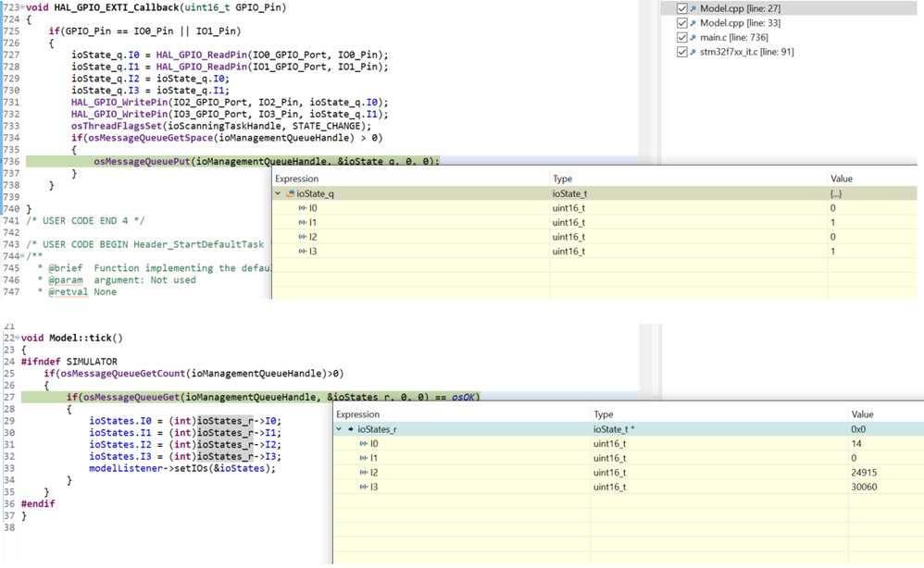Select the Model.cpp [line: 33] breakpoint entry

[x=740, y=23]
